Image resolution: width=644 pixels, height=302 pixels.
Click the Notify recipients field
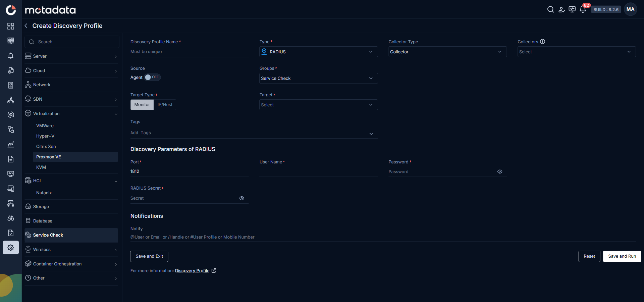tap(383, 237)
